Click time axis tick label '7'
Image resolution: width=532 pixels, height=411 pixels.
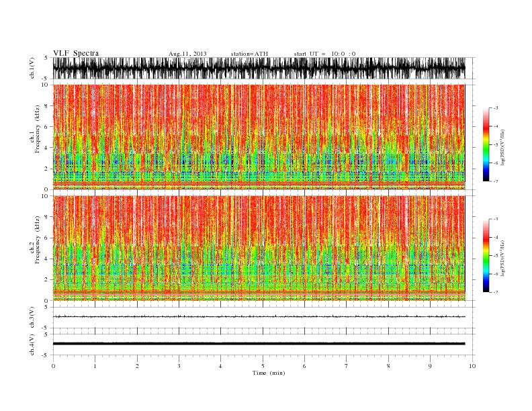tap(347, 366)
